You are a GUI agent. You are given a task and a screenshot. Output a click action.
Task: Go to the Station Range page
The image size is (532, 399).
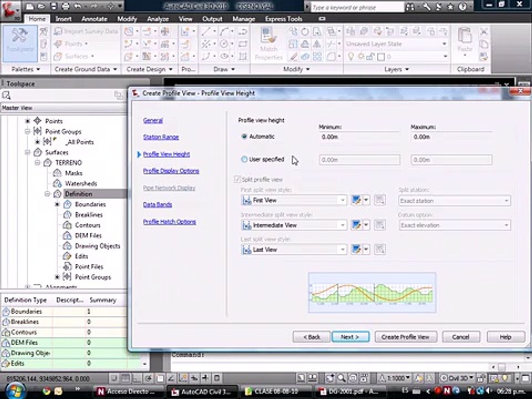point(161,137)
